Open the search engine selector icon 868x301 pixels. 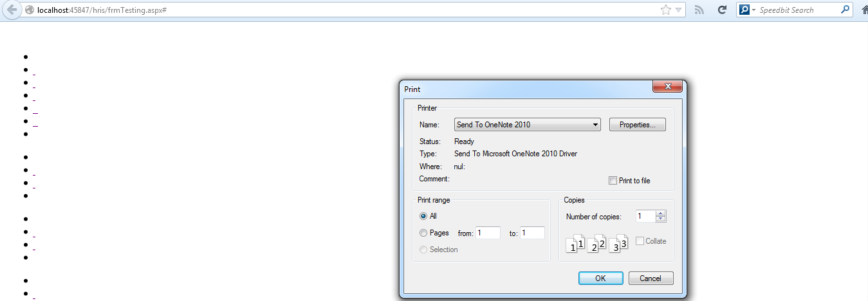[x=747, y=10]
